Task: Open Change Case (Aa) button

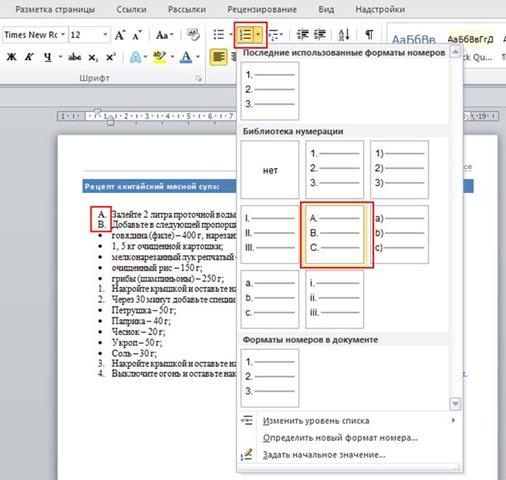Action: coord(164,35)
